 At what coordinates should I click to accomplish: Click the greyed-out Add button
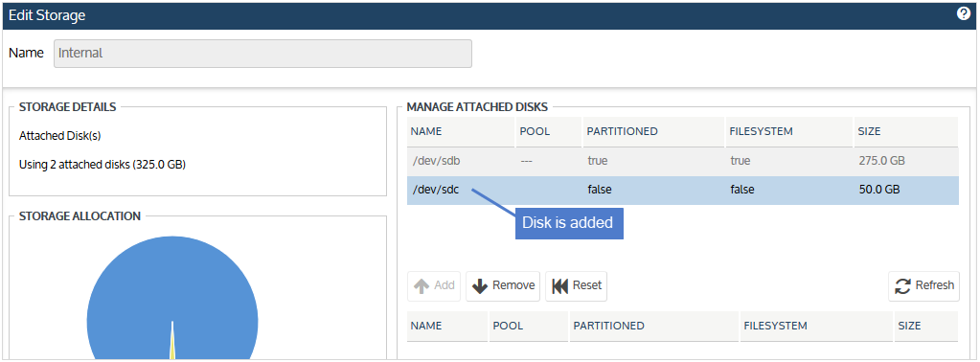434,285
